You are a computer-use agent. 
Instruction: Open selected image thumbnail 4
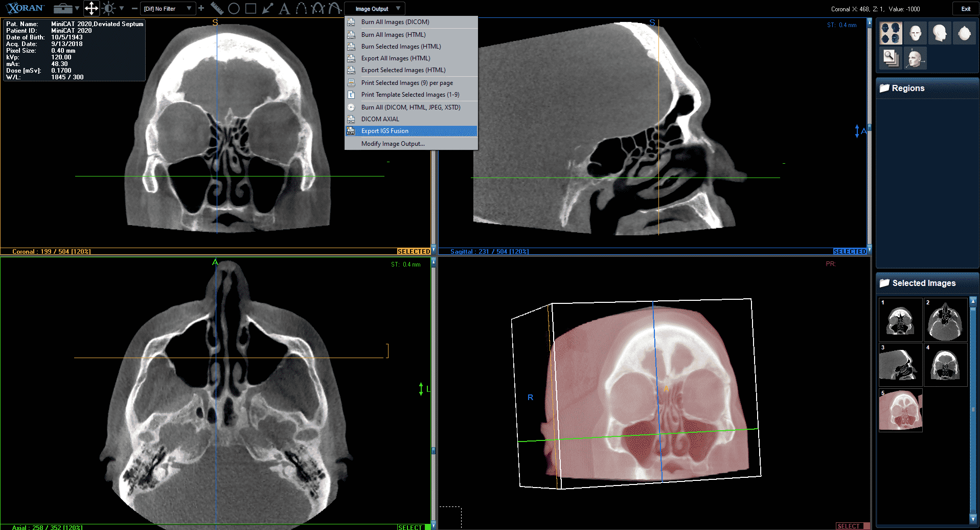coord(946,365)
